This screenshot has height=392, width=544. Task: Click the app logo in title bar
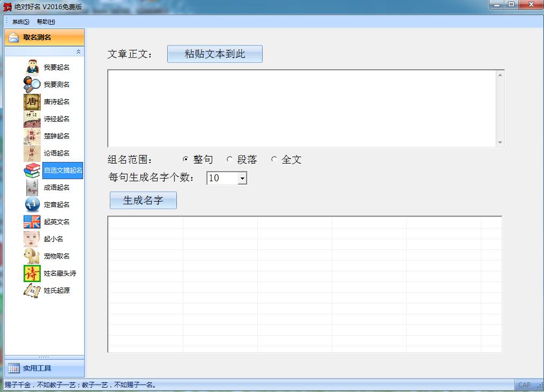[8, 6]
